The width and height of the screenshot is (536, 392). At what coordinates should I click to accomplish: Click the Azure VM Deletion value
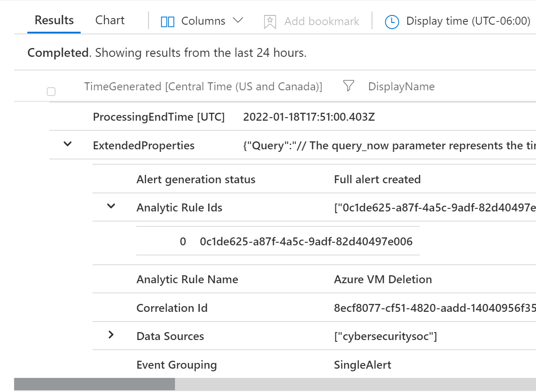tap(383, 279)
